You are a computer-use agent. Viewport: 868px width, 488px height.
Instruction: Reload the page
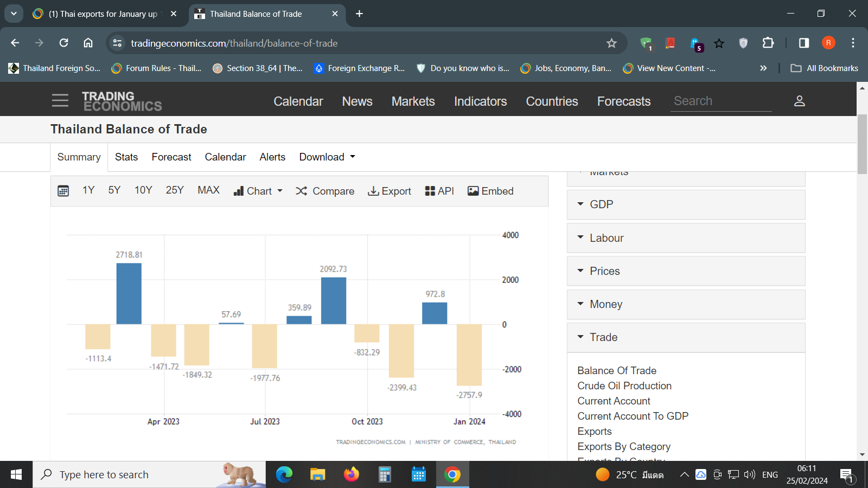(x=63, y=43)
